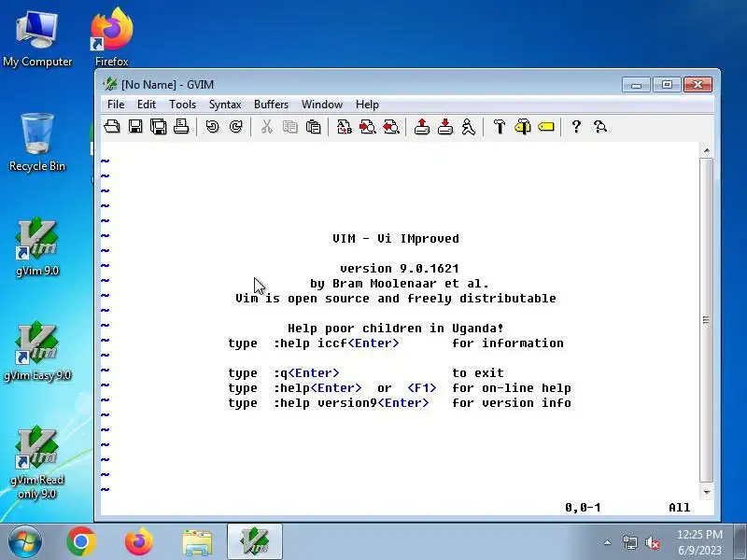
Task: Click the 'version 9.0.1621' text
Action: click(400, 269)
